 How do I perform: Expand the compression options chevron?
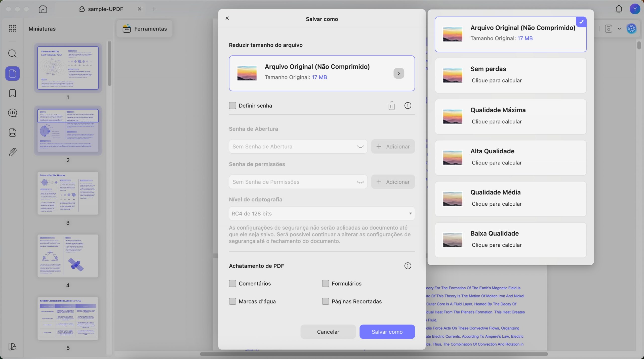click(399, 73)
